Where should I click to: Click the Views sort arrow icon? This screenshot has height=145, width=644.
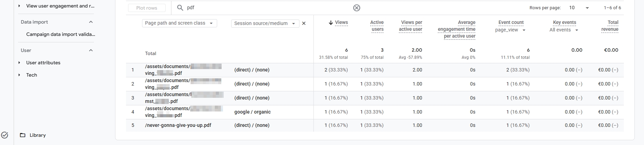(x=331, y=23)
